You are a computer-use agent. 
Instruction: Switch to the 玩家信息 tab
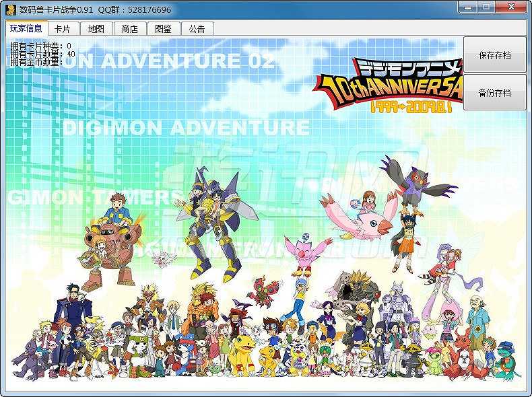26,28
